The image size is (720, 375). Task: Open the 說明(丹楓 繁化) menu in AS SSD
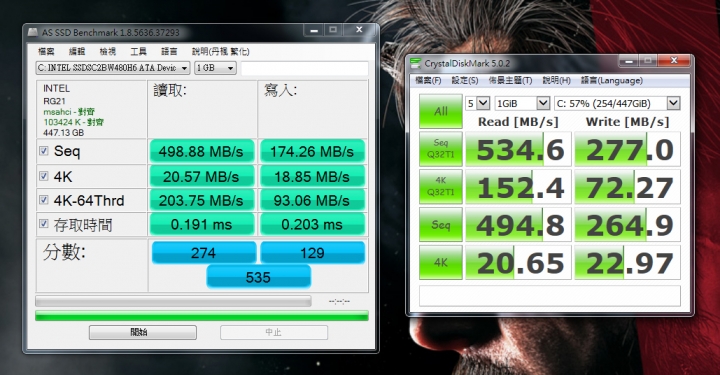tap(220, 51)
